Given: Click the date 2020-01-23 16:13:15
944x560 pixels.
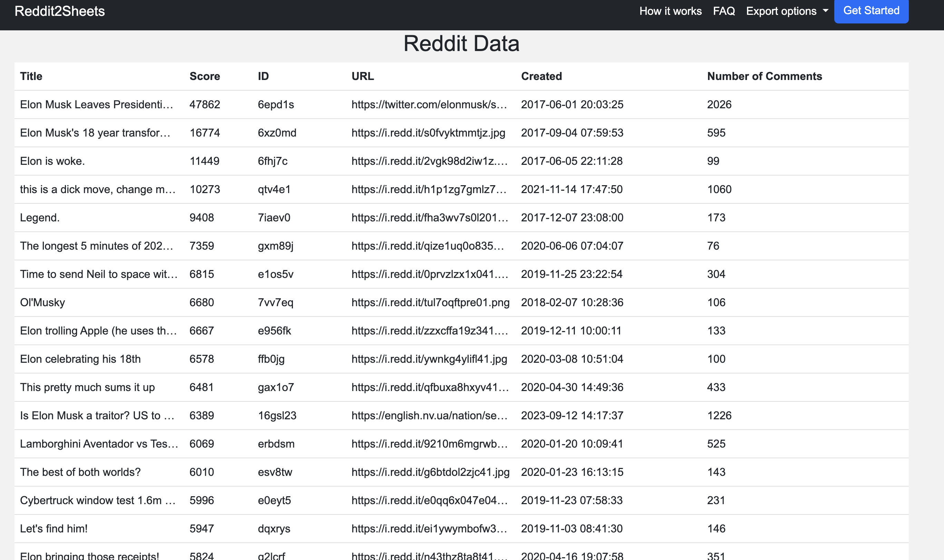Looking at the screenshot, I should coord(572,472).
